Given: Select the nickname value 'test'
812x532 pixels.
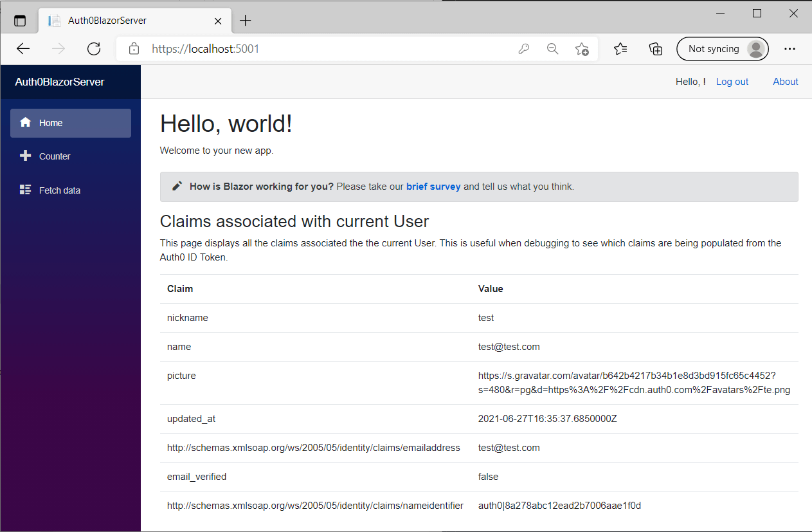Looking at the screenshot, I should tap(486, 318).
